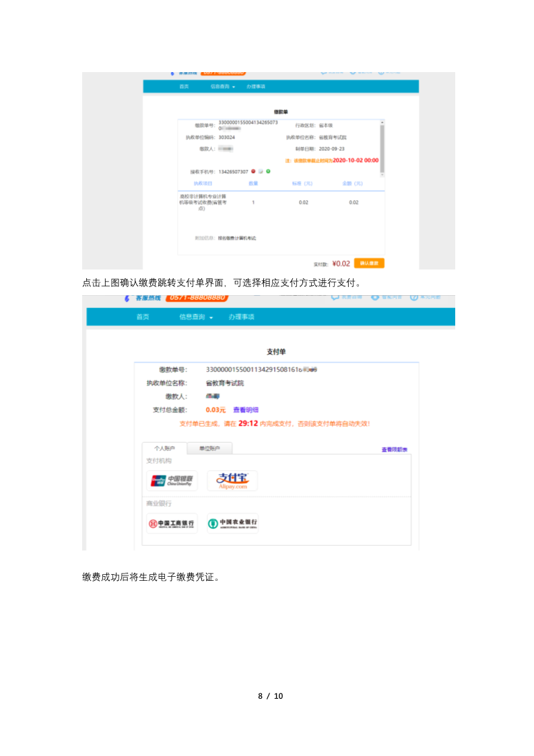Choose Alipay as the payment method
Image resolution: width=534 pixels, height=756 pixels.
[232, 480]
